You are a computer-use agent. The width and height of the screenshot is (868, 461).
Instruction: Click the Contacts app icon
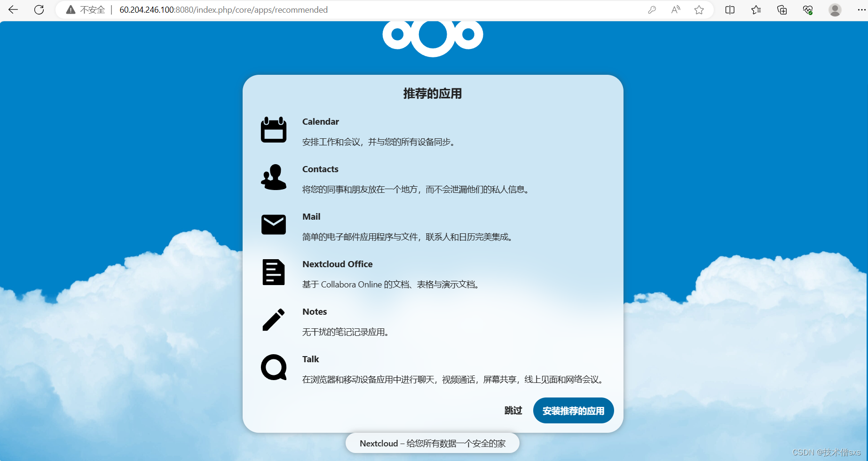(x=274, y=177)
